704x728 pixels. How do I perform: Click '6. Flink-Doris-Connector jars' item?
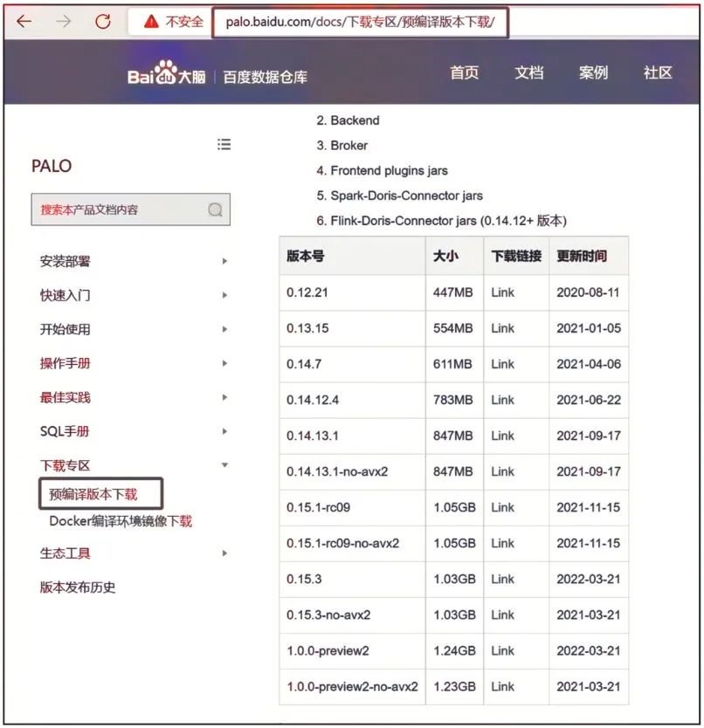(441, 221)
